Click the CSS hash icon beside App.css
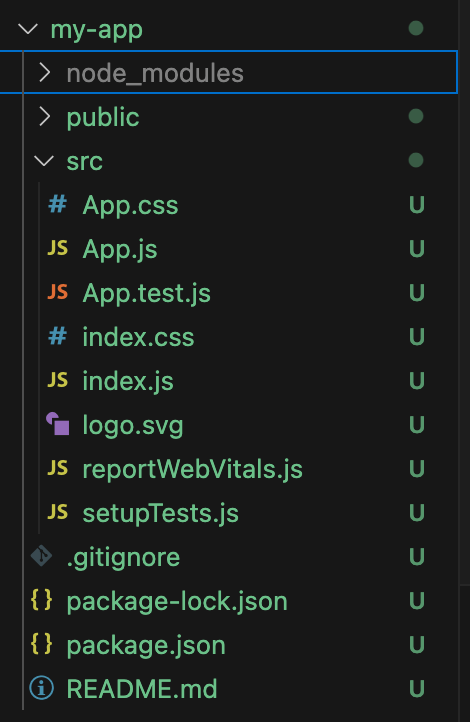The image size is (470, 722). coord(58,204)
